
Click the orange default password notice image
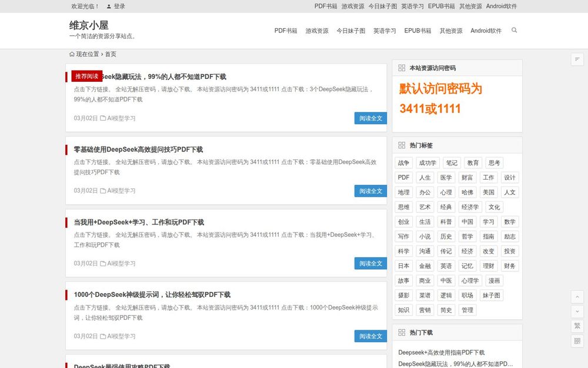[x=440, y=99]
